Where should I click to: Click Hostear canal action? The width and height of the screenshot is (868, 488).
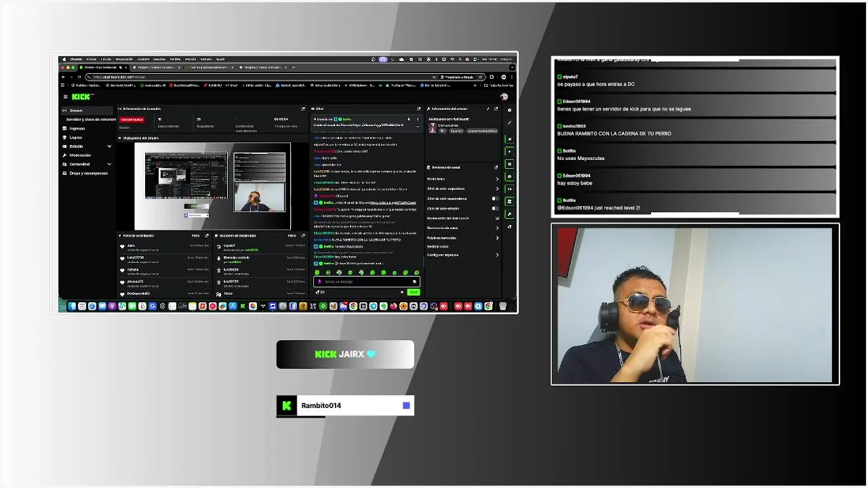(438, 247)
